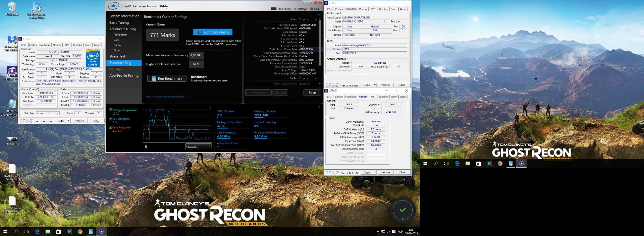The width and height of the screenshot is (644, 236).
Task: Click scroll-down arrow in XTU proposed settings panel
Action: tap(320, 84)
